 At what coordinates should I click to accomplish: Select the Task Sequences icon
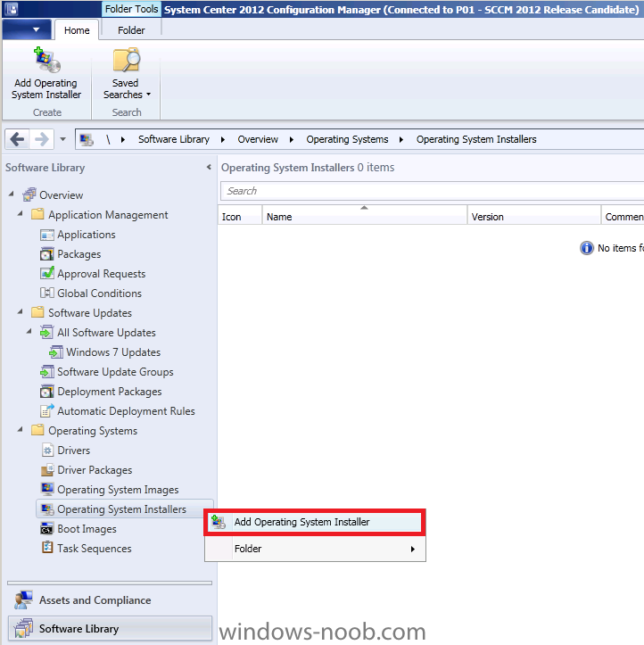click(x=47, y=548)
